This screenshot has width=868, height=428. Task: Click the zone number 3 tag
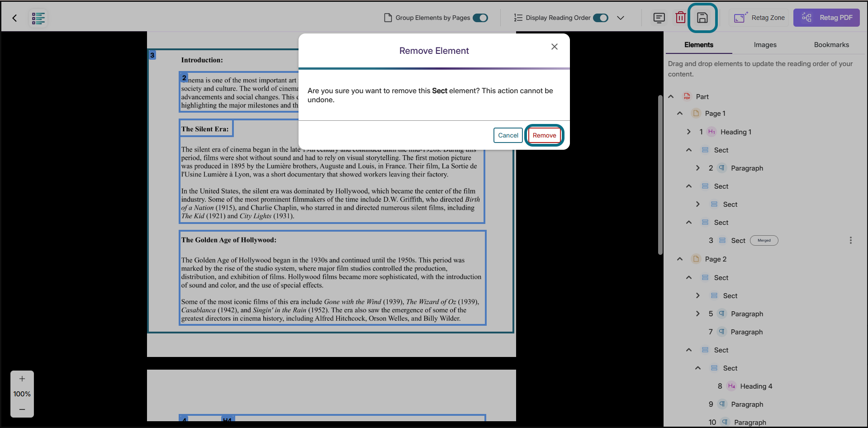pos(152,55)
